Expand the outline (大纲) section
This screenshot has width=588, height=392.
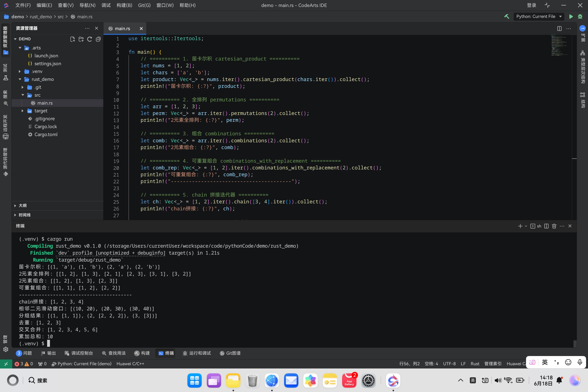57,205
